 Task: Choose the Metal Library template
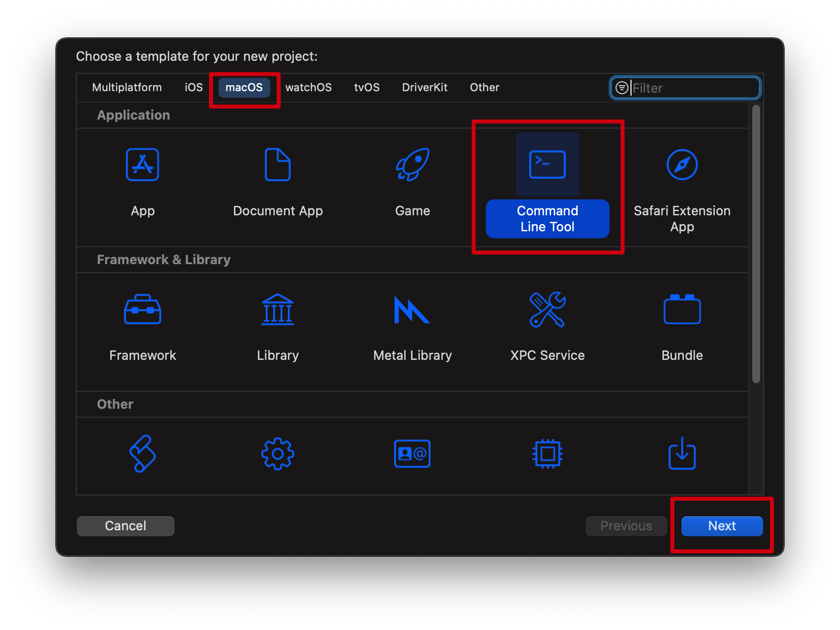tap(413, 310)
